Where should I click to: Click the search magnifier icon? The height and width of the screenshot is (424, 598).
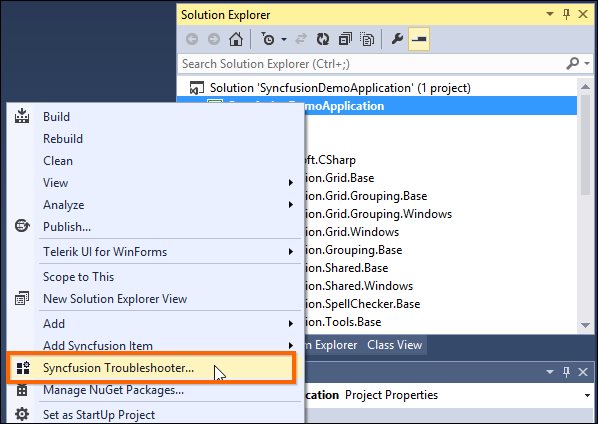pyautogui.click(x=572, y=63)
